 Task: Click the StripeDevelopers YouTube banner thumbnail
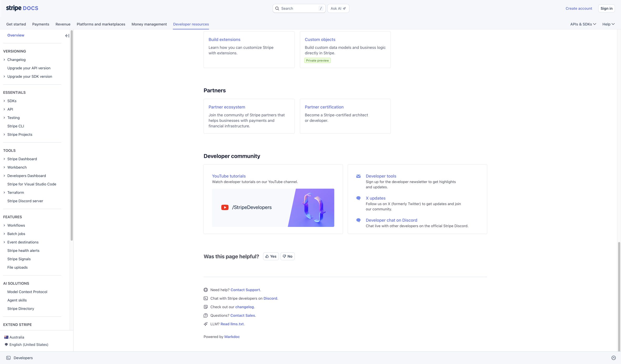pyautogui.click(x=273, y=208)
